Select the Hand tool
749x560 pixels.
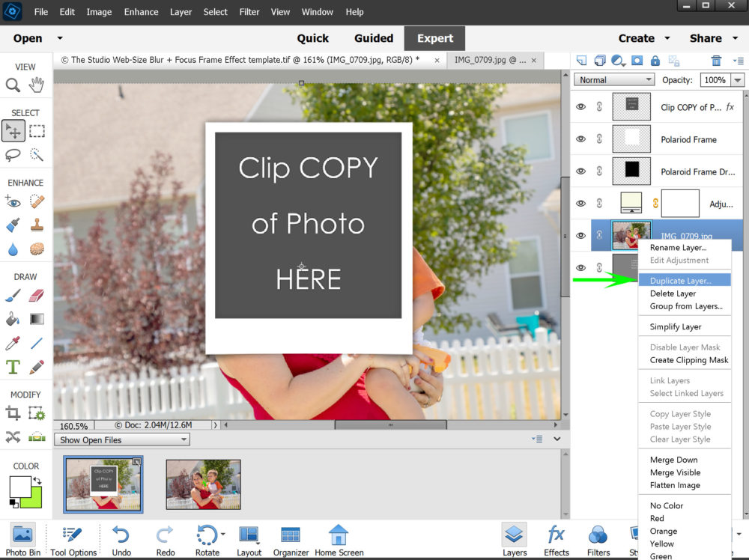[36, 85]
